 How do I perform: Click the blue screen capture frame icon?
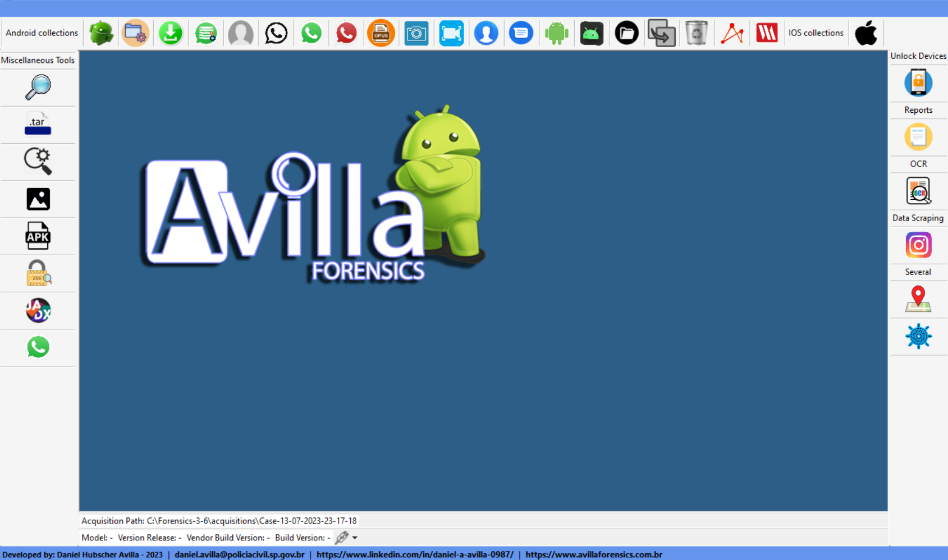pyautogui.click(x=451, y=33)
